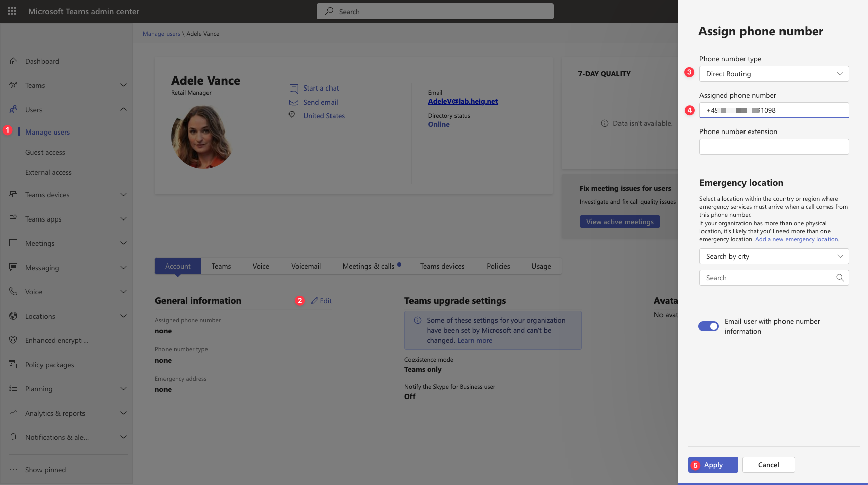Collapse the navigation hamburger menu
The height and width of the screenshot is (485, 868).
[13, 36]
